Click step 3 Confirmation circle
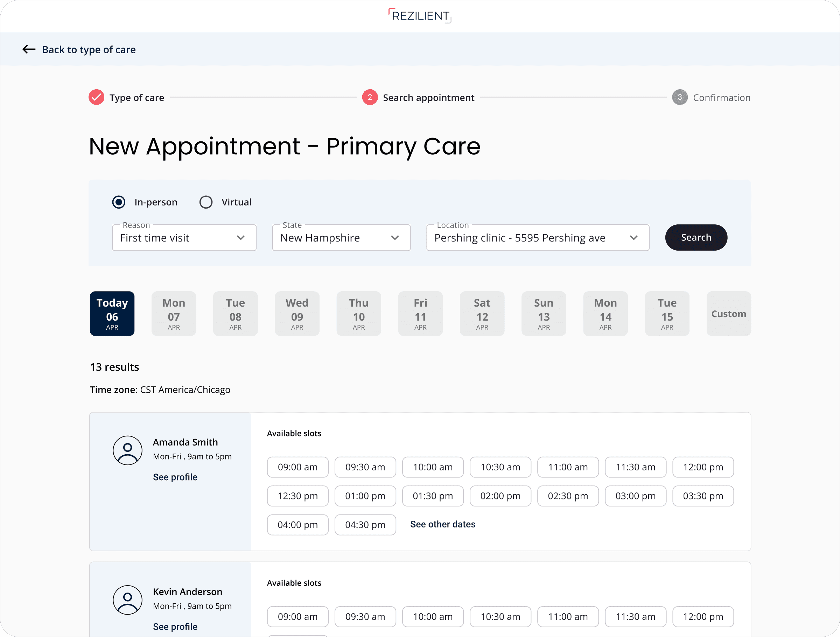The height and width of the screenshot is (637, 840). click(679, 97)
